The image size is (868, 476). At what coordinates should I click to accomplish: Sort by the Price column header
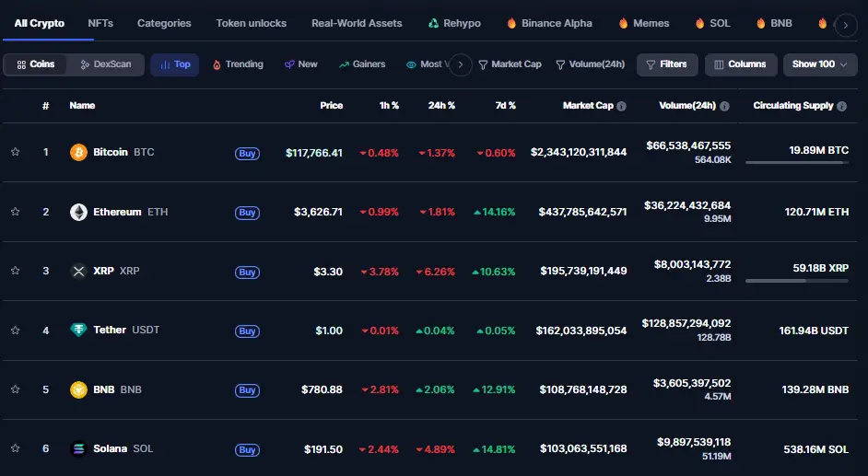pos(332,106)
